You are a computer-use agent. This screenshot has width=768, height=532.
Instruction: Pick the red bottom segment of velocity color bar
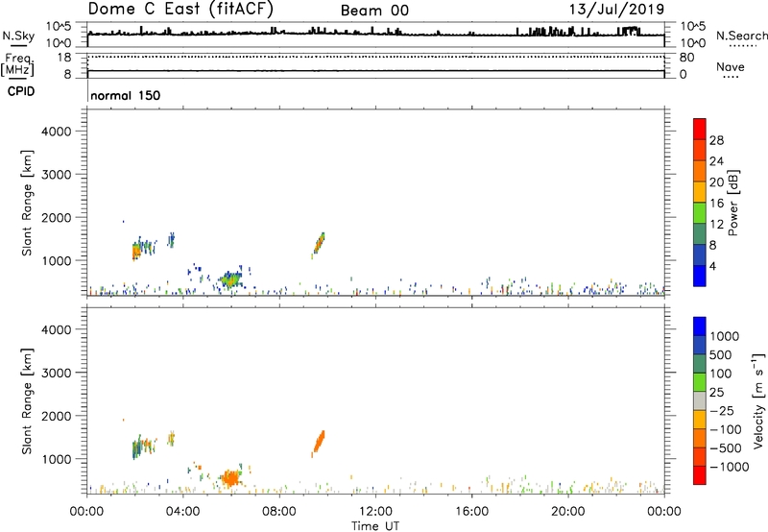[x=700, y=475]
